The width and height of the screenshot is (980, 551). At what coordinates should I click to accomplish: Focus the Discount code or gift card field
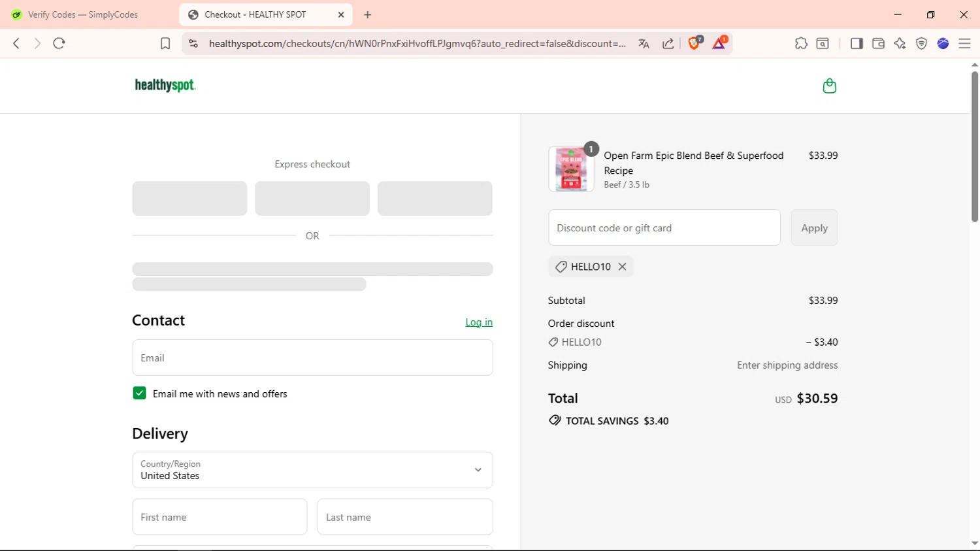pos(664,227)
